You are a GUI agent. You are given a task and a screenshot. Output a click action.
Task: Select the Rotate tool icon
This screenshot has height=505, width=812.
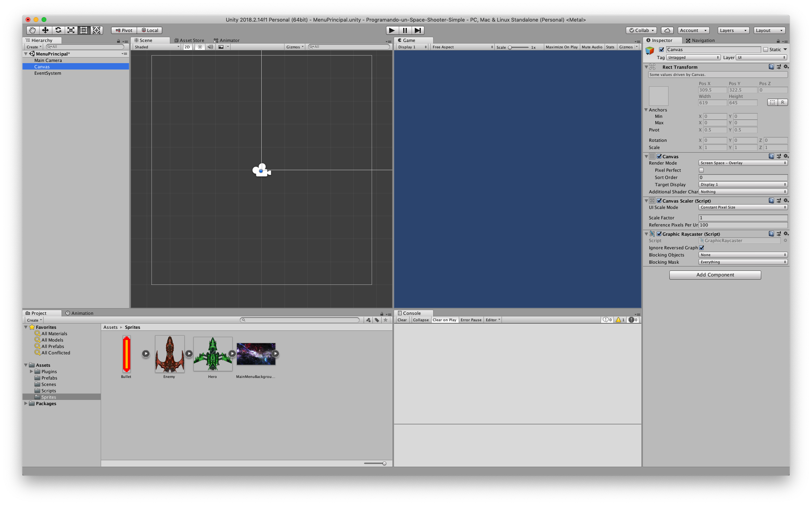coord(58,30)
